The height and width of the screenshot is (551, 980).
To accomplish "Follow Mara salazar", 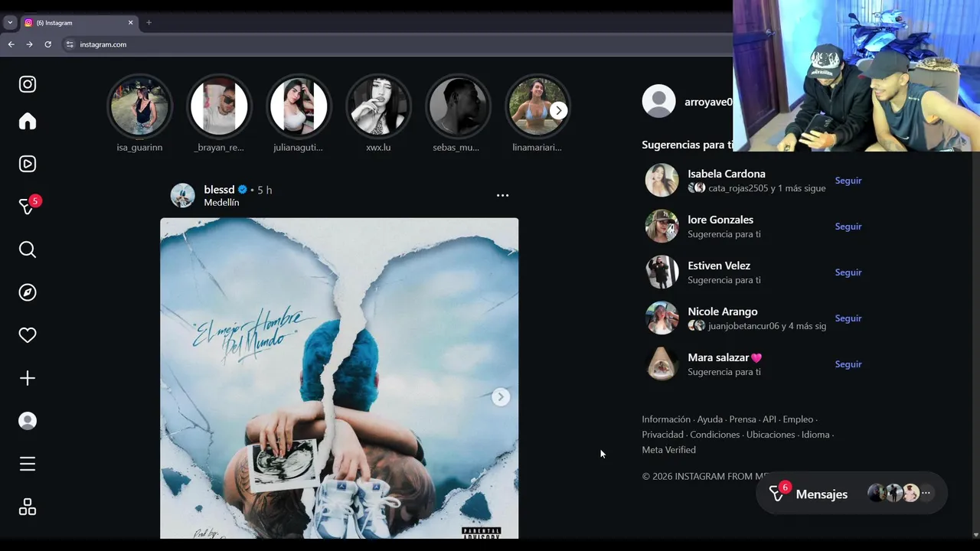I will [x=848, y=364].
